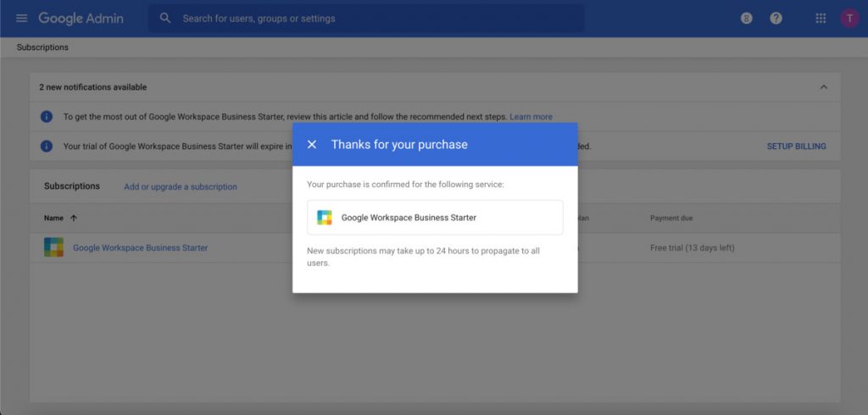Click Google Workspace Business Starter card in dialog
Image resolution: width=868 pixels, height=415 pixels.
tap(435, 218)
